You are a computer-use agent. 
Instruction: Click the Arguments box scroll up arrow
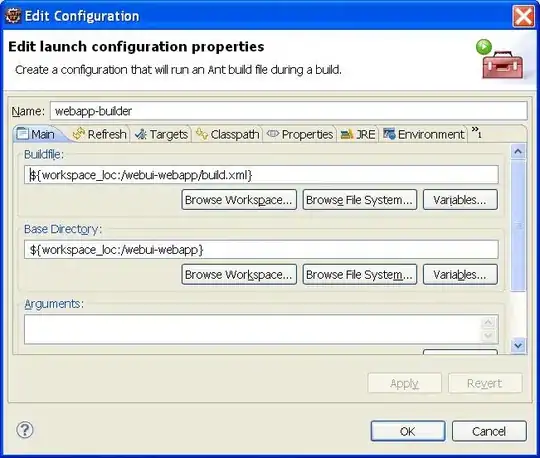click(x=488, y=322)
